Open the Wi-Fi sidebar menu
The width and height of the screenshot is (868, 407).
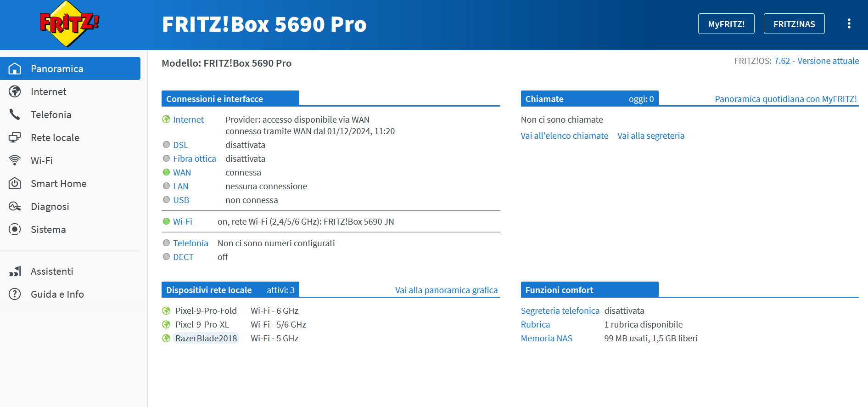(70, 160)
